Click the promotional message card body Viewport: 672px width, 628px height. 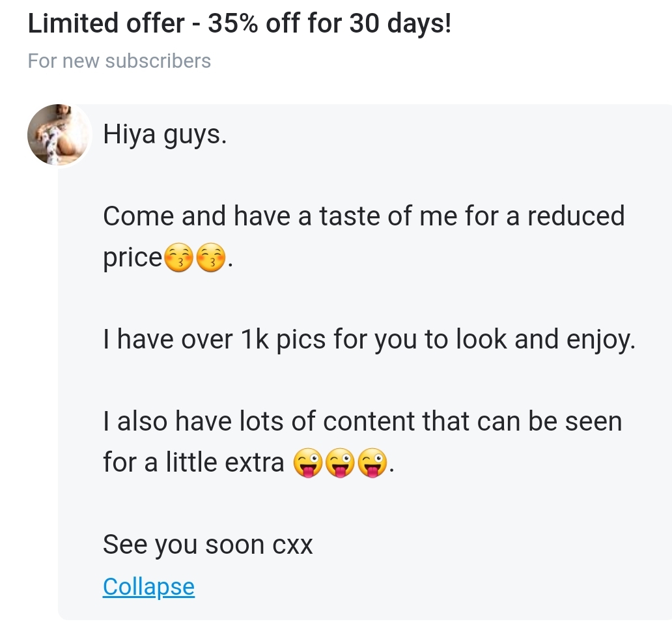pyautogui.click(x=365, y=358)
